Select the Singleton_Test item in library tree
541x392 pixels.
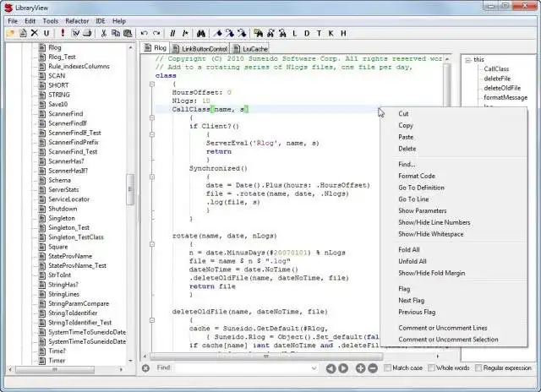coord(68,227)
